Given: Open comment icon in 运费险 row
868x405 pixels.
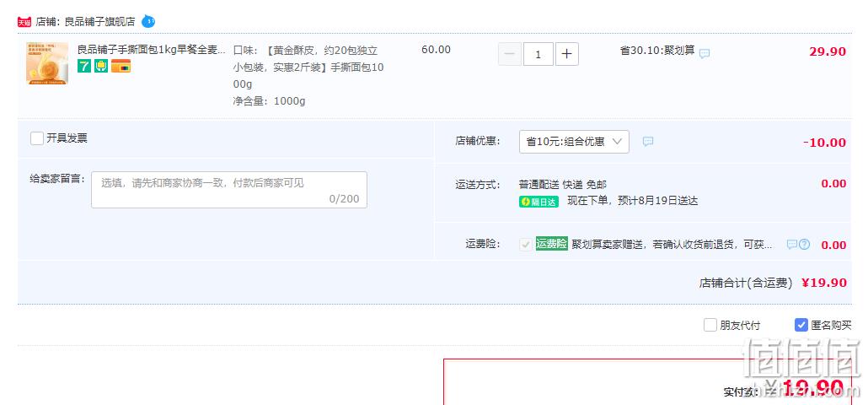Looking at the screenshot, I should coord(792,245).
